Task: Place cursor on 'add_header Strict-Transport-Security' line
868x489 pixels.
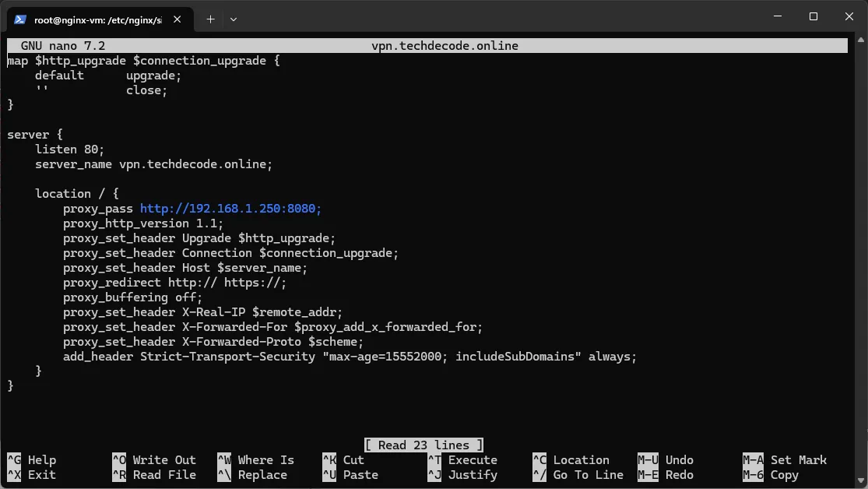Action: tap(350, 357)
